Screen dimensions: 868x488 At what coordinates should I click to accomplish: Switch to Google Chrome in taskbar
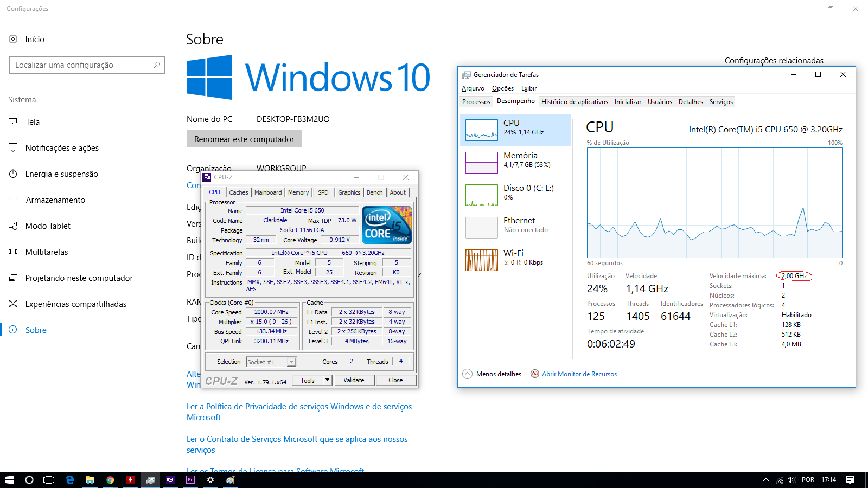click(110, 480)
